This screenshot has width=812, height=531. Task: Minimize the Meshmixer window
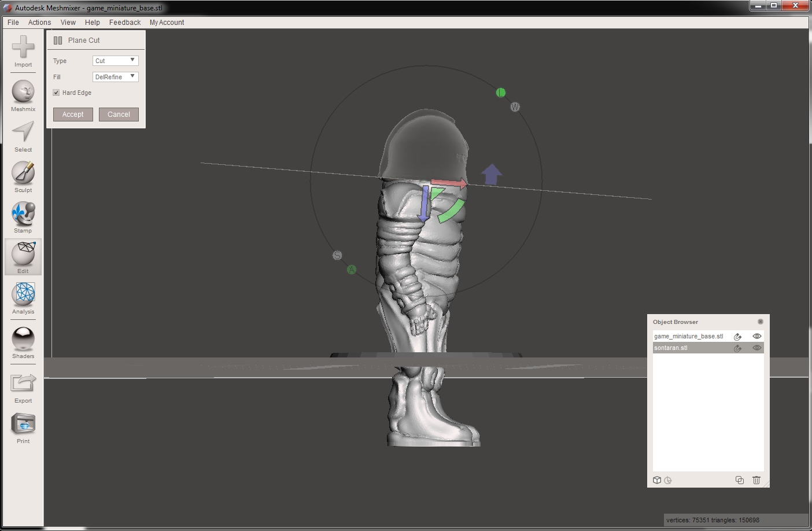pyautogui.click(x=758, y=6)
